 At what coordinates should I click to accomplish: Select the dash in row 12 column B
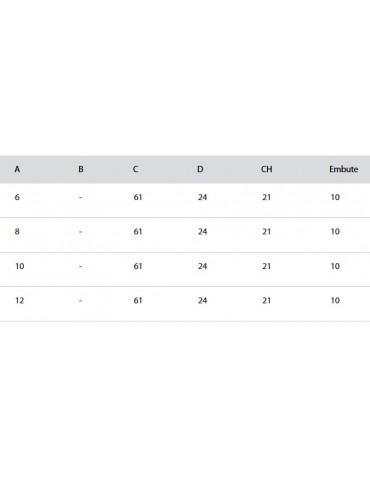pos(80,301)
